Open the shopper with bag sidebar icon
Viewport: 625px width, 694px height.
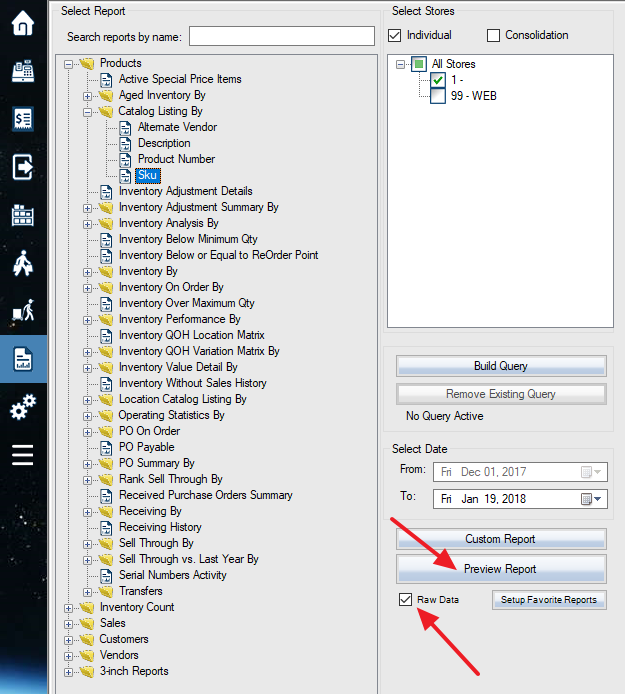click(23, 263)
